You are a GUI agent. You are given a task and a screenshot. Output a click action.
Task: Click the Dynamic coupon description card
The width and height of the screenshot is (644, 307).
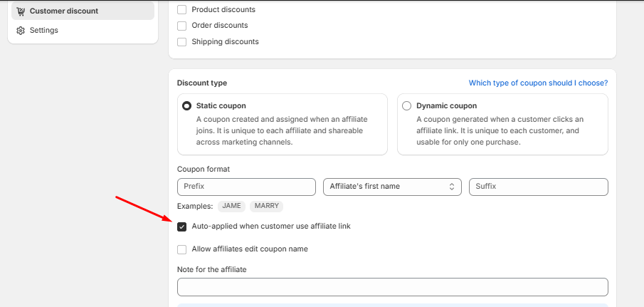502,124
